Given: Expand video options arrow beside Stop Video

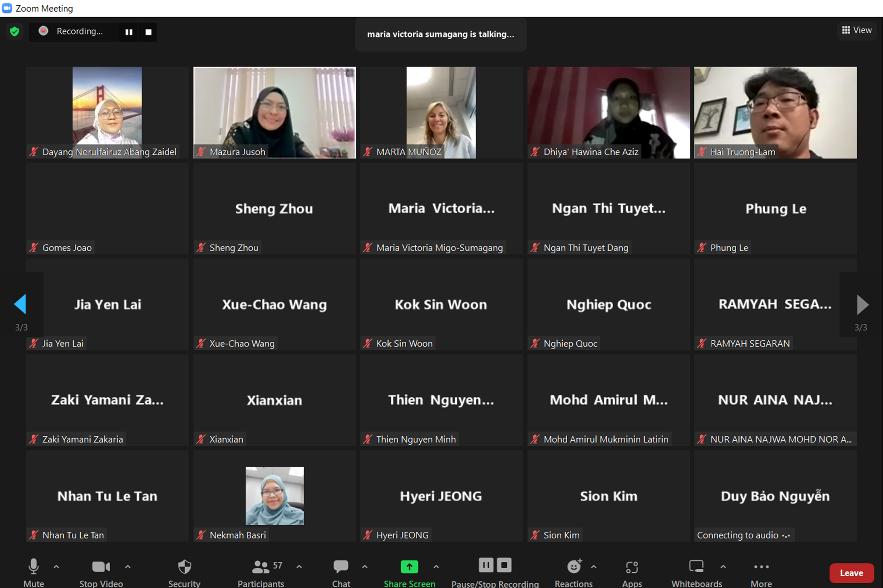Looking at the screenshot, I should point(127,567).
